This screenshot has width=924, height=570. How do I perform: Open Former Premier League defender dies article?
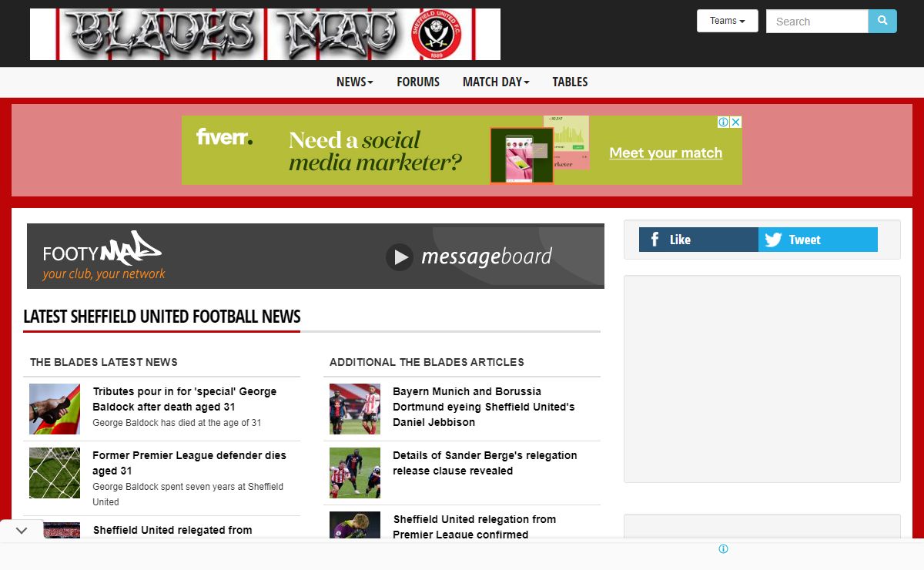point(189,463)
